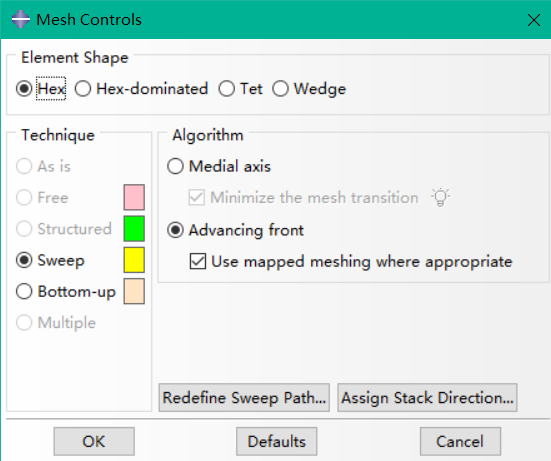Image resolution: width=551 pixels, height=461 pixels.
Task: Click the pink Free technique color swatch
Action: pyautogui.click(x=134, y=197)
